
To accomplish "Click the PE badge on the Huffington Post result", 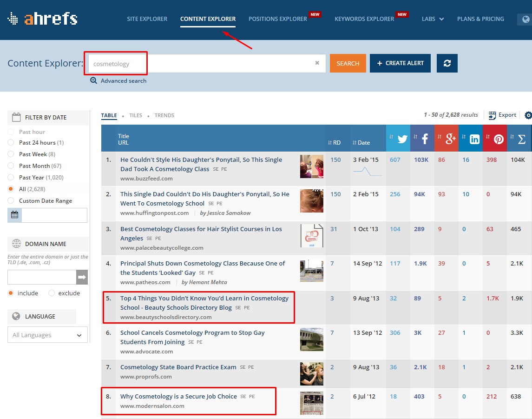I will click(x=219, y=203).
